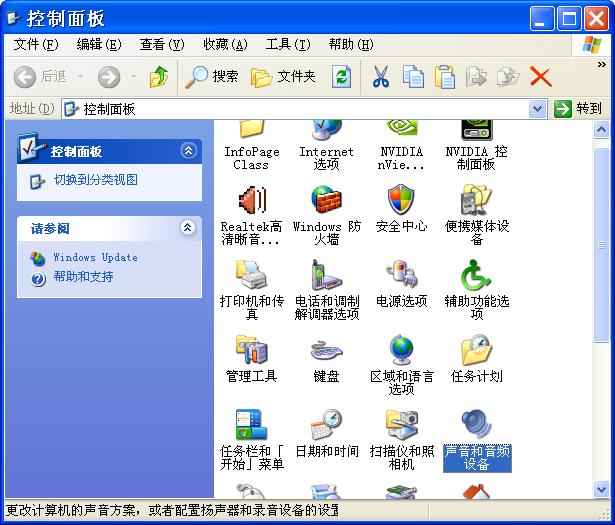Collapse the 控制面板 sidebar panel
The width and height of the screenshot is (615, 525).
tap(189, 151)
